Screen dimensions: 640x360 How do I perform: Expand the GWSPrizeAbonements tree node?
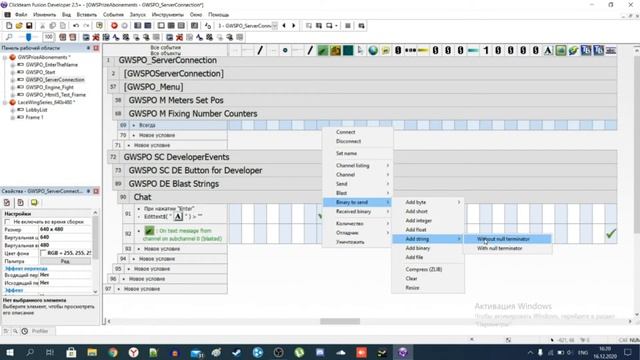click(5, 58)
